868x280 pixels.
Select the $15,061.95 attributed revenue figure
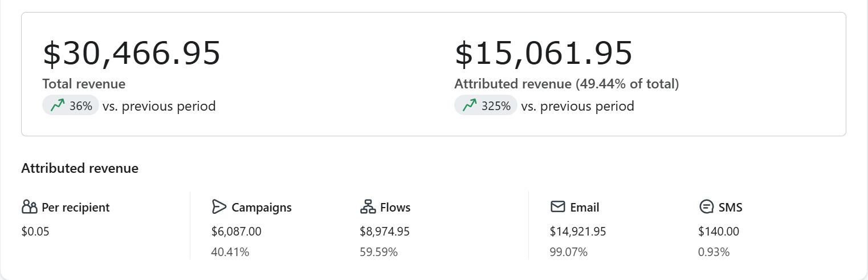click(543, 53)
